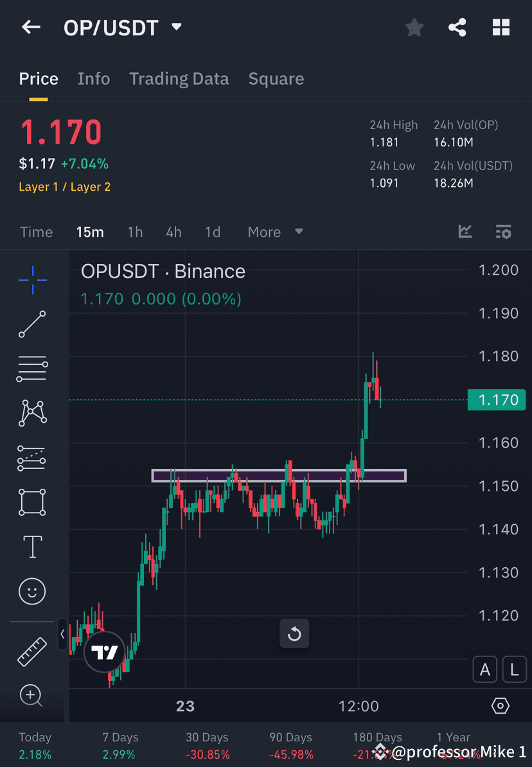The height and width of the screenshot is (767, 532).
Task: Click the TradingView logo on the chart
Action: (x=103, y=651)
